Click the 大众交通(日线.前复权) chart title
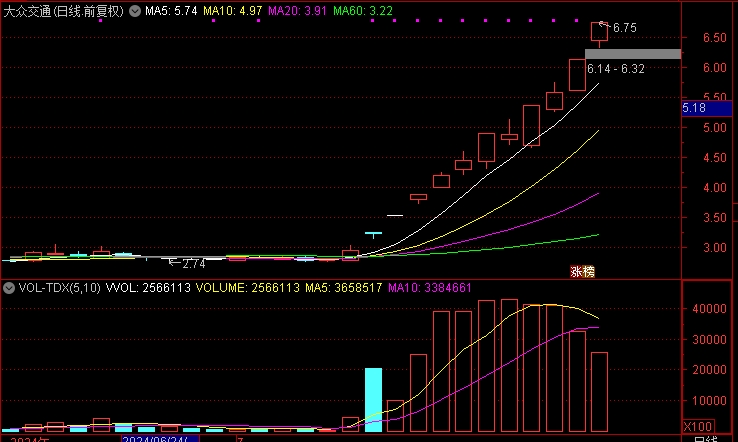Image resolution: width=738 pixels, height=442 pixels. click(64, 11)
